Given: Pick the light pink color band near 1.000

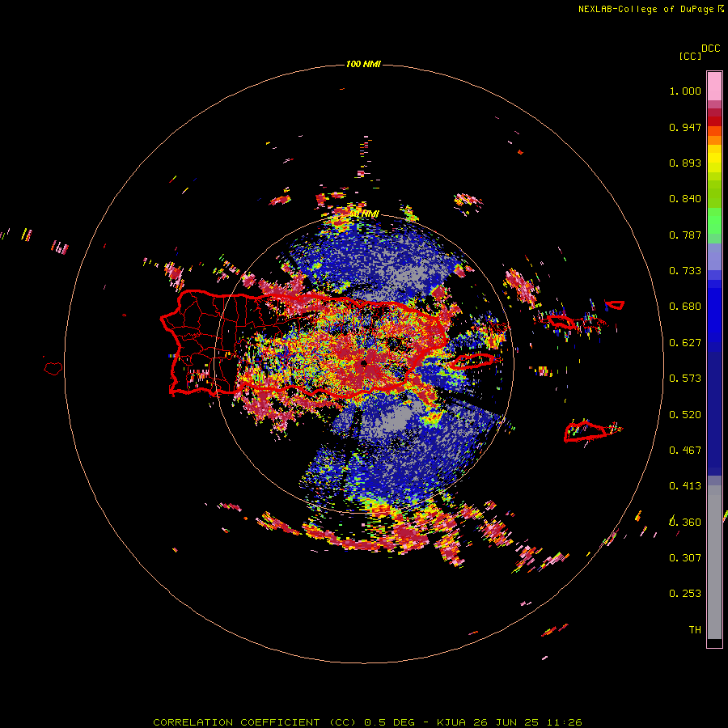Looking at the screenshot, I should tap(714, 87).
